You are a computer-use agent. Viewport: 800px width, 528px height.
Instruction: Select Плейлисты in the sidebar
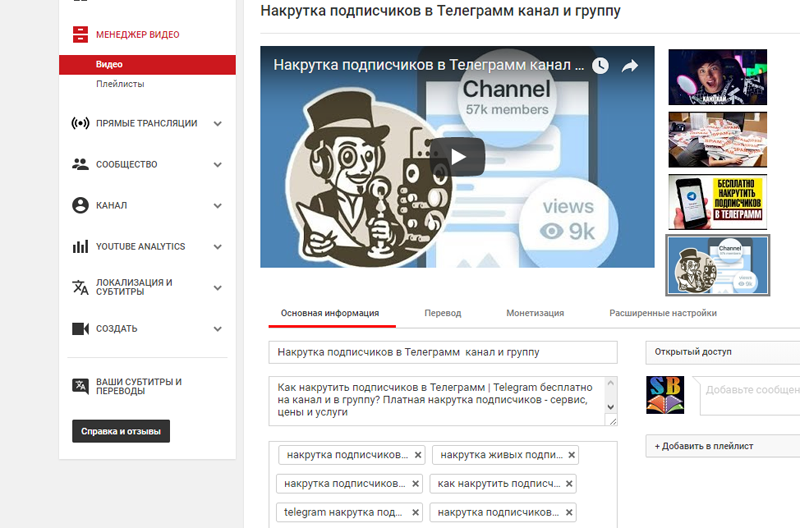point(120,84)
